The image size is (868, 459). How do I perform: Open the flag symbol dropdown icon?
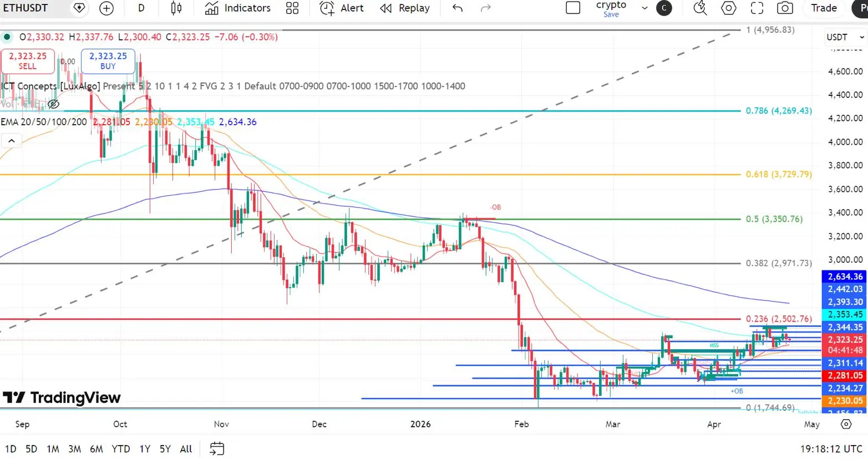pos(79,8)
